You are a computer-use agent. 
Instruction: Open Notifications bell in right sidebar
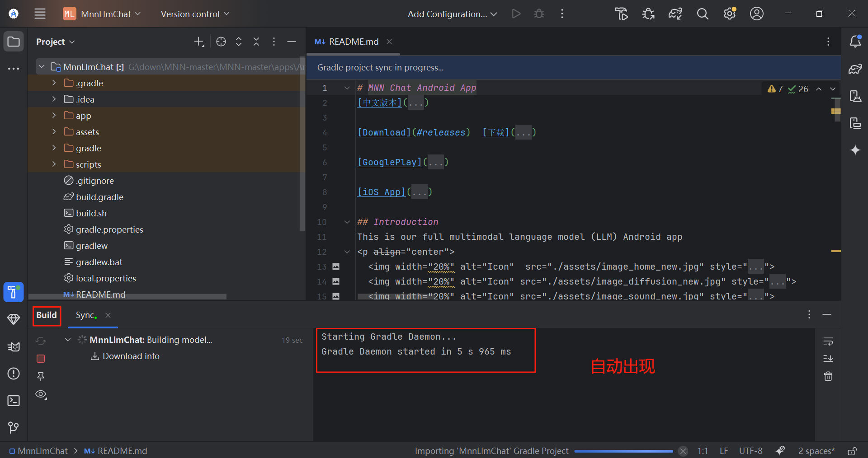click(855, 42)
